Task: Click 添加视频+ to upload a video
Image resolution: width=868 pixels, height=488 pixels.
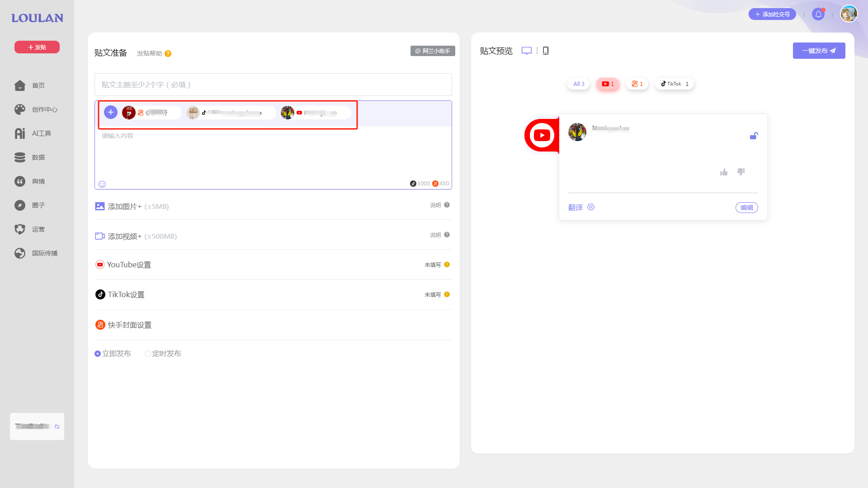Action: (x=136, y=236)
